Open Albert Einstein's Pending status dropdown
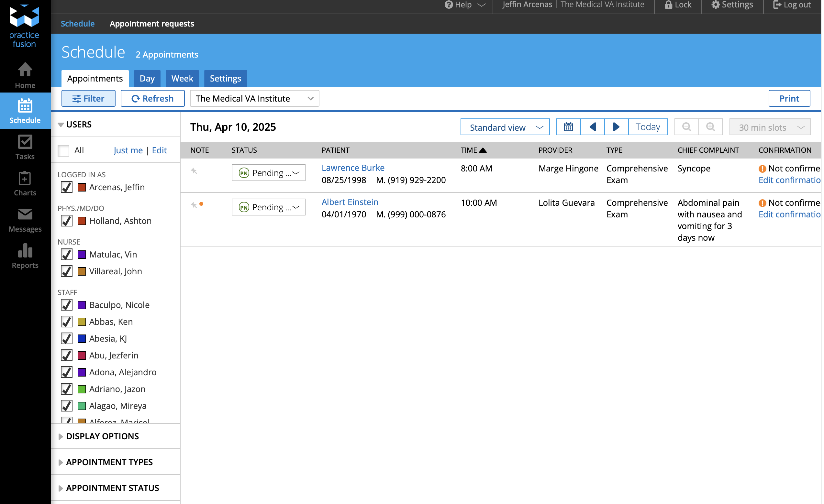This screenshot has height=504, width=824. point(268,207)
